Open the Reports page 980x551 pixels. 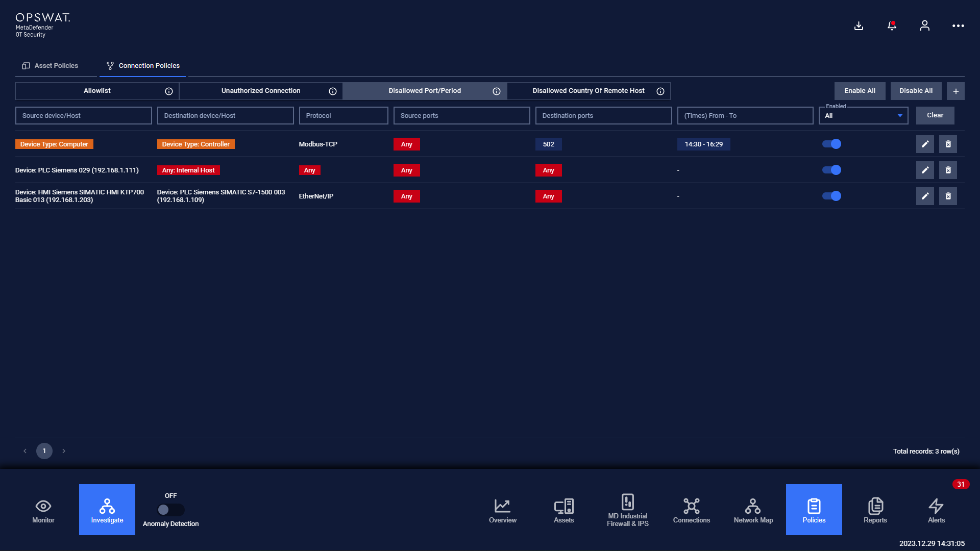[875, 510]
